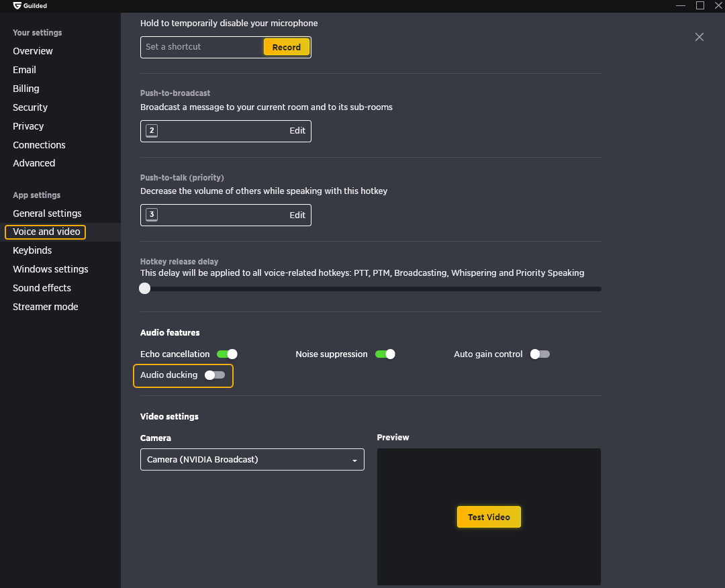
Task: Edit the priority Push-to-talk hotkey
Action: pyautogui.click(x=297, y=215)
